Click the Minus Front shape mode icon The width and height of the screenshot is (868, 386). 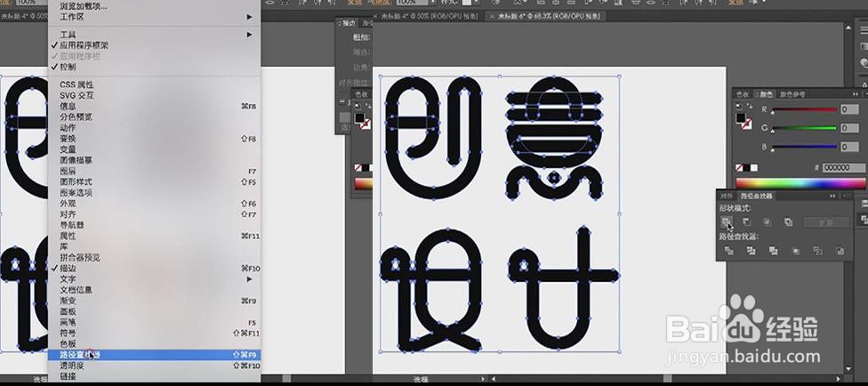click(747, 222)
